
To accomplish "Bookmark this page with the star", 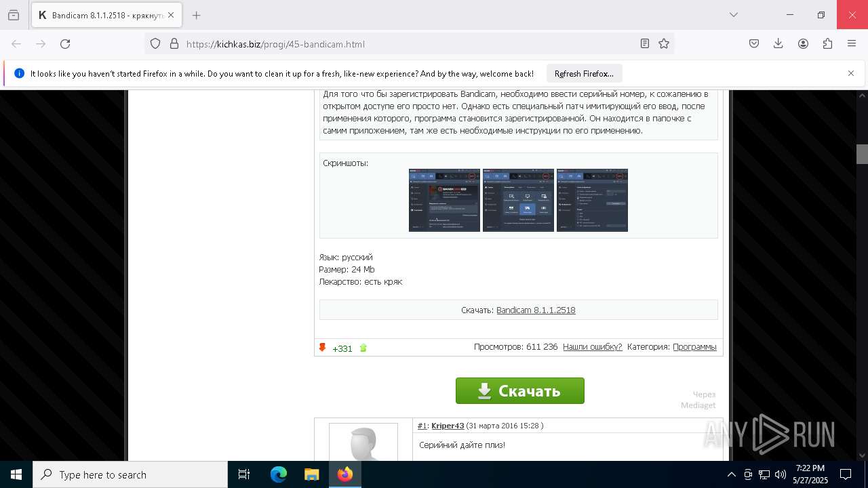I will pos(664,44).
